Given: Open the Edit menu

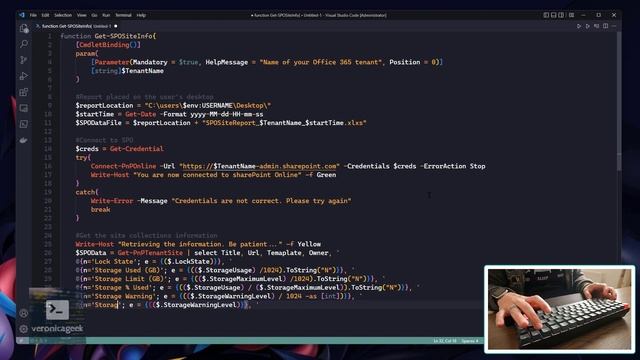Looking at the screenshot, I should (45, 15).
